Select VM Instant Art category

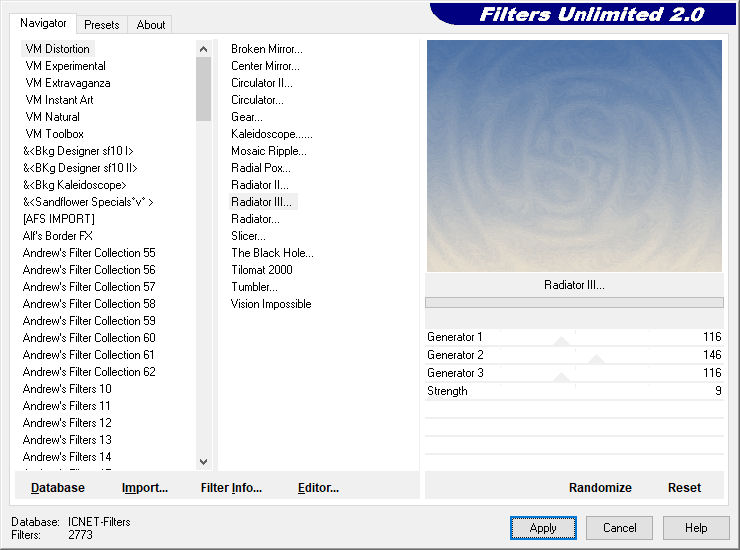click(59, 100)
